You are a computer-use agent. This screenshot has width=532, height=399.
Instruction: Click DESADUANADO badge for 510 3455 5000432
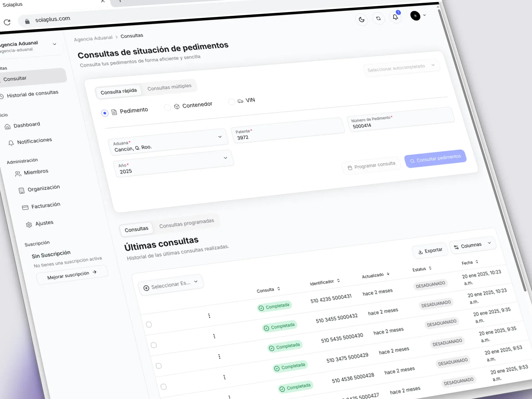coord(436,304)
